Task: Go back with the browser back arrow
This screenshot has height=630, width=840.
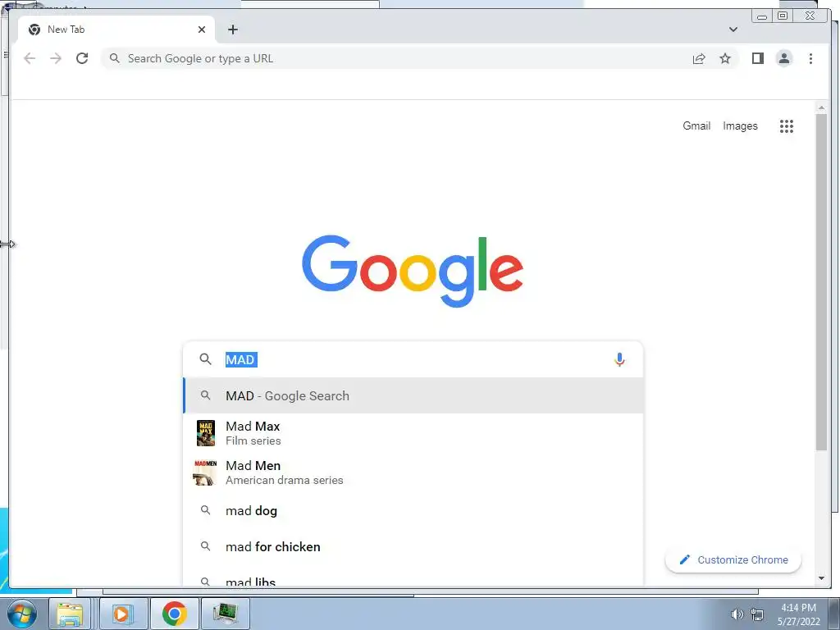Action: pos(30,58)
